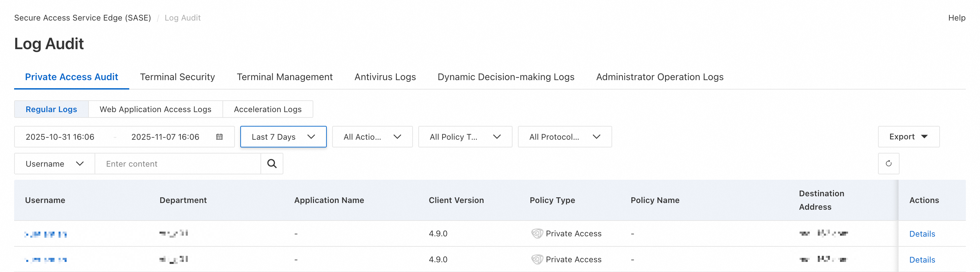Open the All Protocols filter dropdown
This screenshot has height=272, width=980.
(x=565, y=137)
